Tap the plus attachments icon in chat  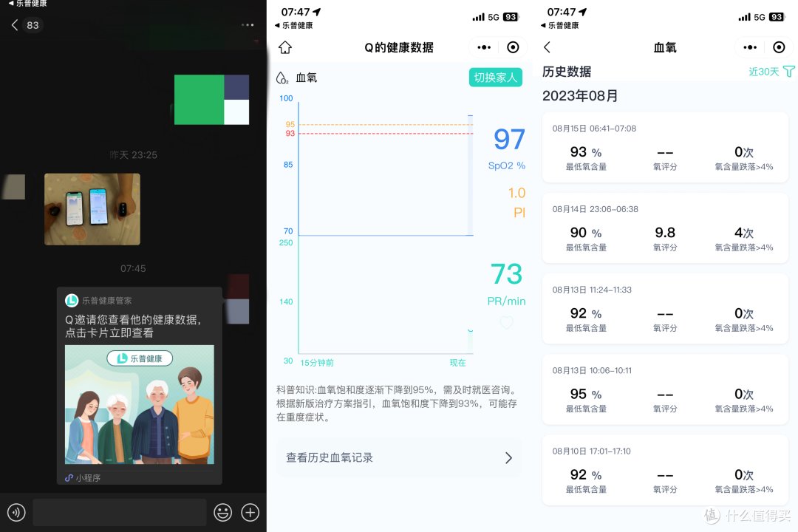coord(250,512)
